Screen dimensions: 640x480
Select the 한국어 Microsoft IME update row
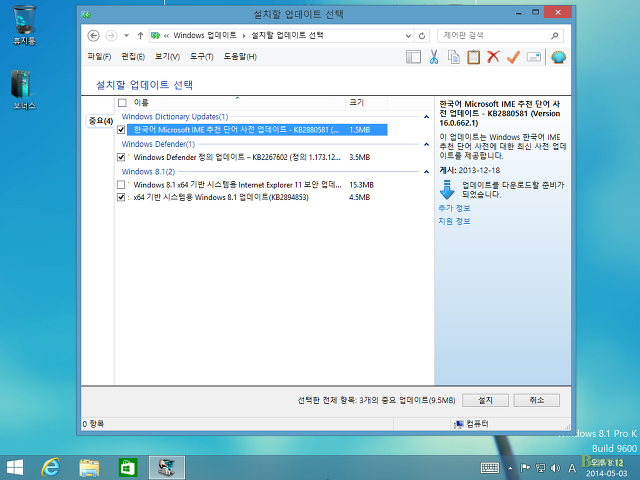click(257, 130)
